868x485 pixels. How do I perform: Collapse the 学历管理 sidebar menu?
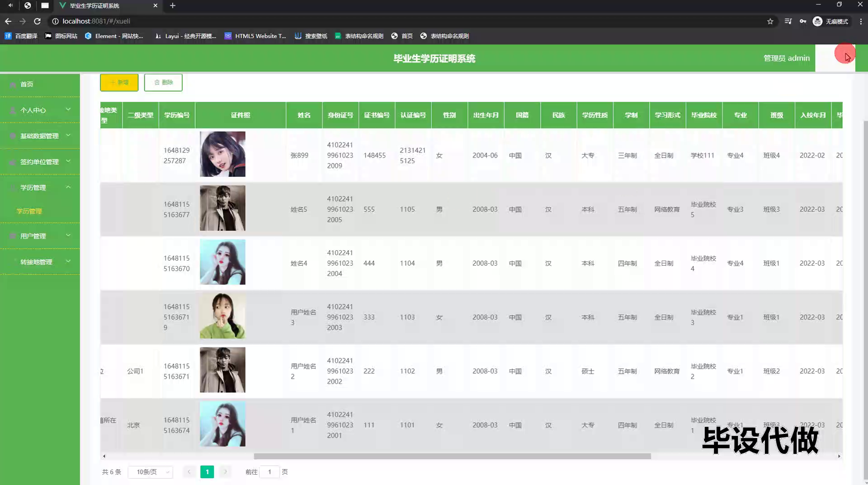point(40,187)
